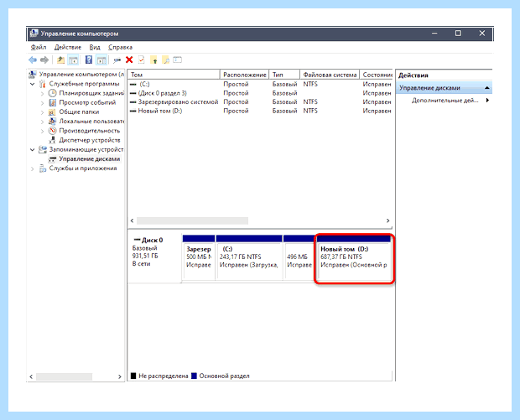Click the Forward arrow toolbar icon
Screen dimensions: 520x420
coord(44,60)
